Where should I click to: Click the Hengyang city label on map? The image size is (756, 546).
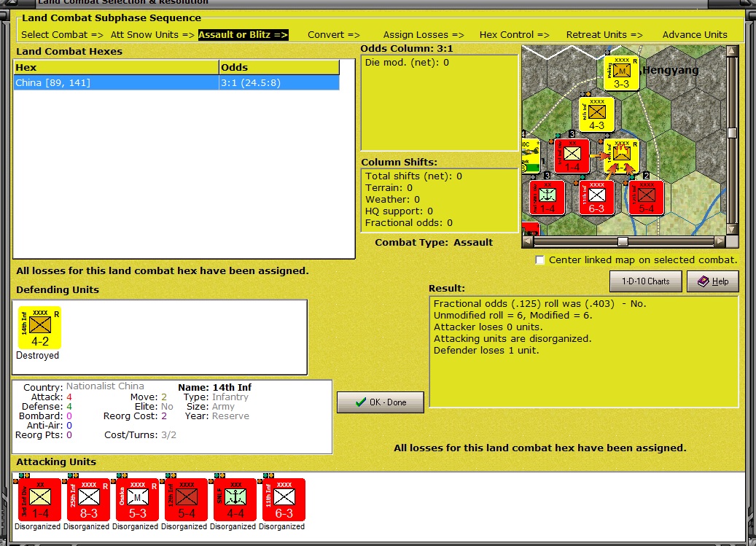(x=671, y=71)
